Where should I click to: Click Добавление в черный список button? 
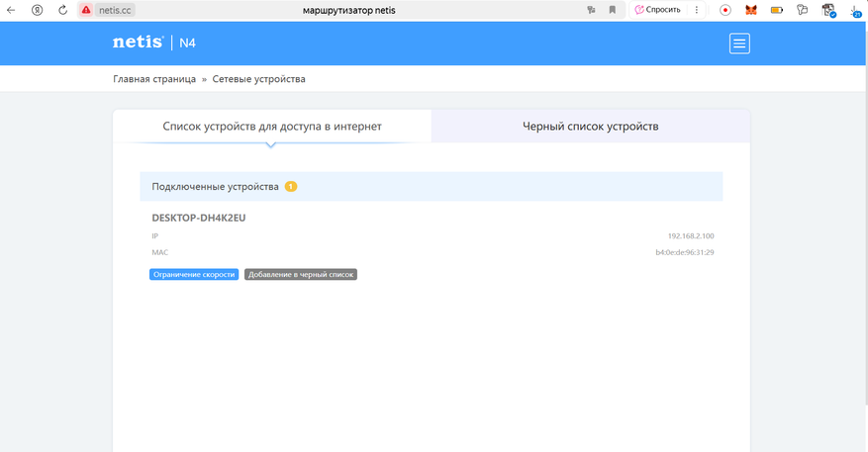tap(301, 274)
